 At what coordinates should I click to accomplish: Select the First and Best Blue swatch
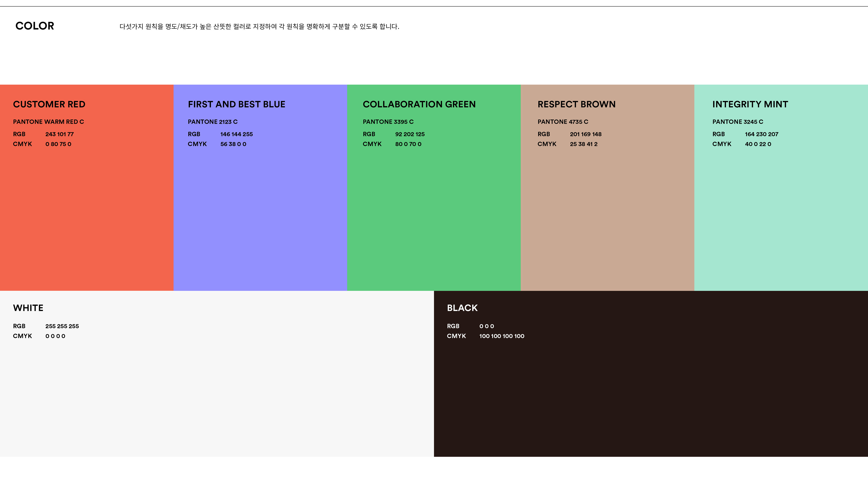pos(260,187)
